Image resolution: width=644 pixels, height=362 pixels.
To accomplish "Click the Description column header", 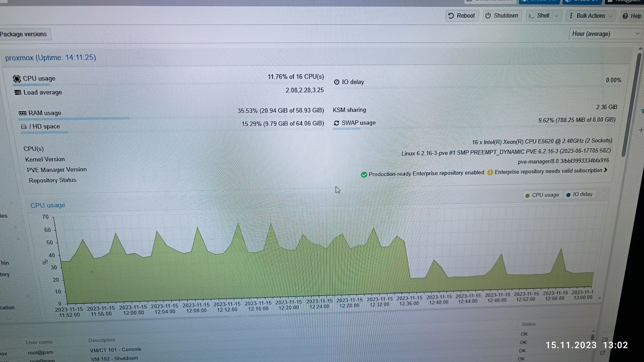I will 102,340.
